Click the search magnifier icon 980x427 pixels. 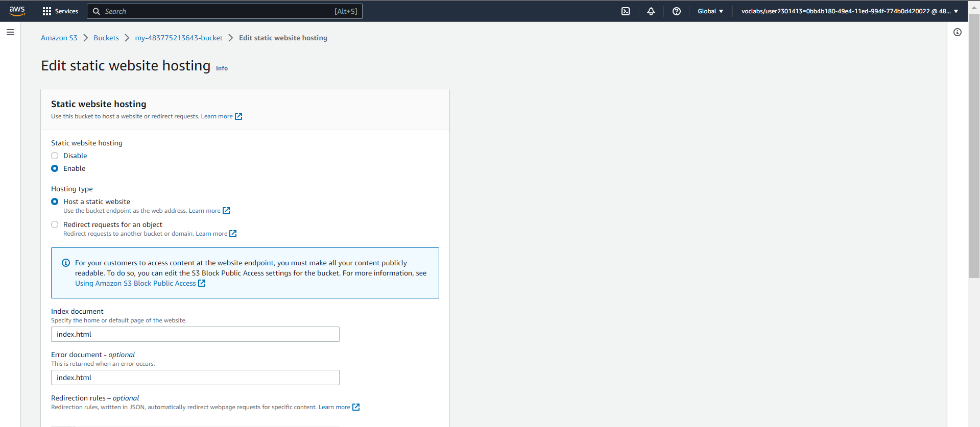(x=96, y=11)
